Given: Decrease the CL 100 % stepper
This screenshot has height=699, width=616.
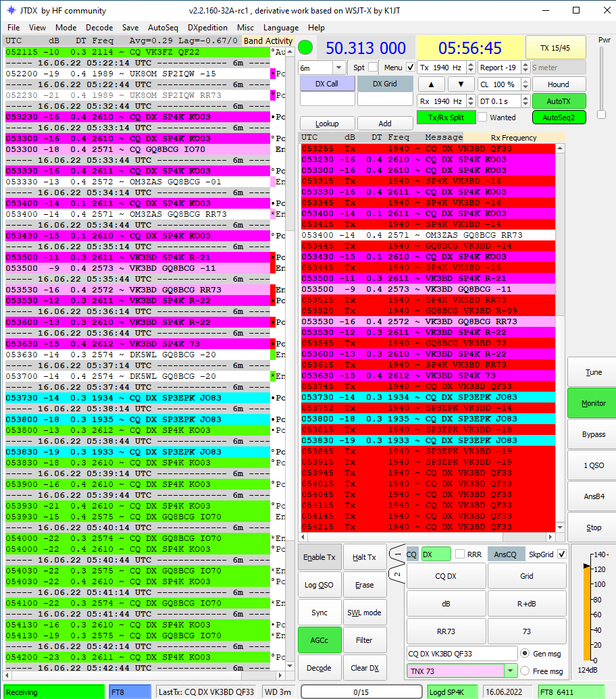Looking at the screenshot, I should (x=525, y=87).
